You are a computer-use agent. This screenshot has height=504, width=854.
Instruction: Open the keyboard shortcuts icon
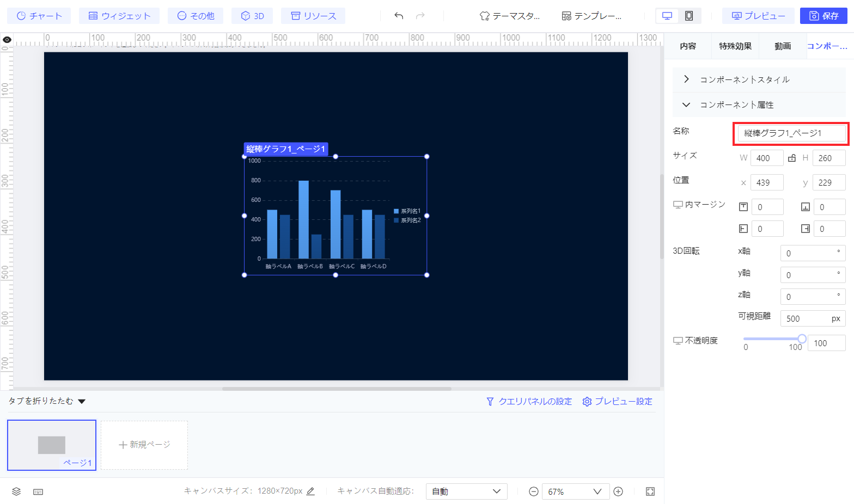pos(38,491)
